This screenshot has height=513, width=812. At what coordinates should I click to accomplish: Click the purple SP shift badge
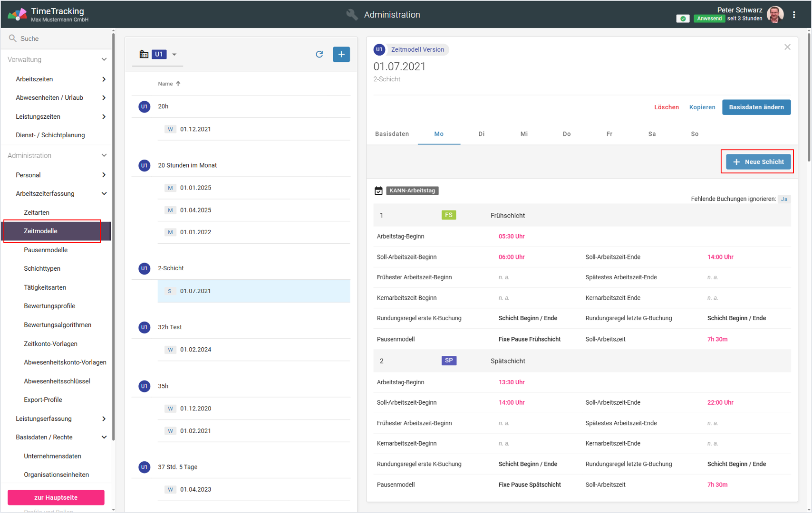point(448,361)
